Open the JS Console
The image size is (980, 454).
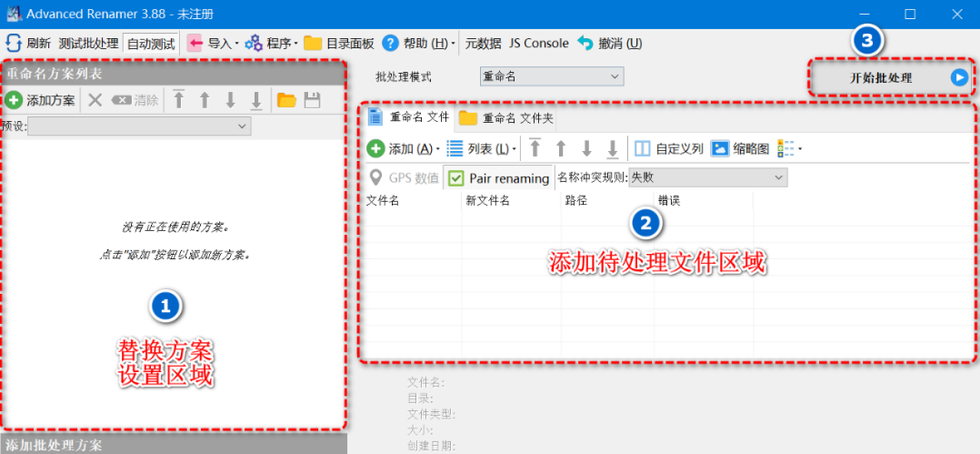[539, 43]
